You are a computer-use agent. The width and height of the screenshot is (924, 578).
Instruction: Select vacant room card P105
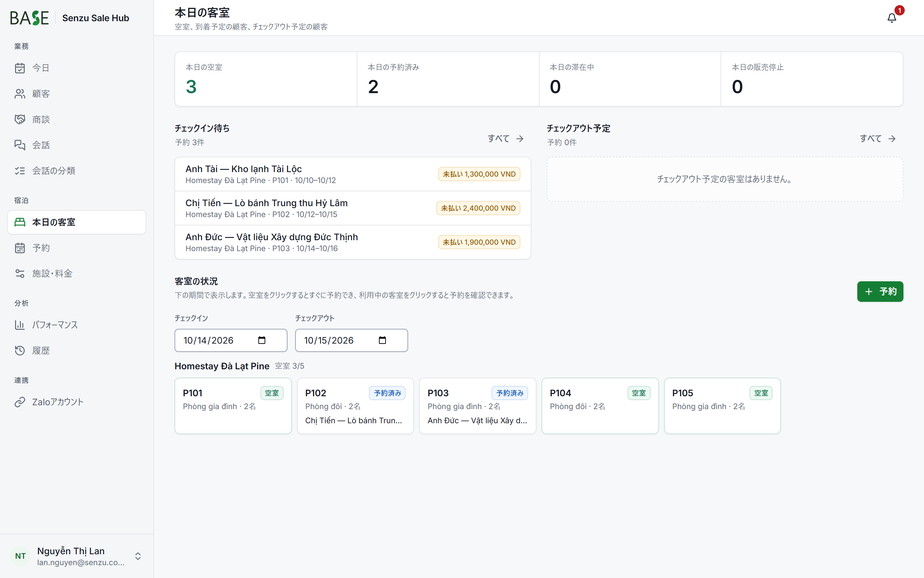click(722, 406)
